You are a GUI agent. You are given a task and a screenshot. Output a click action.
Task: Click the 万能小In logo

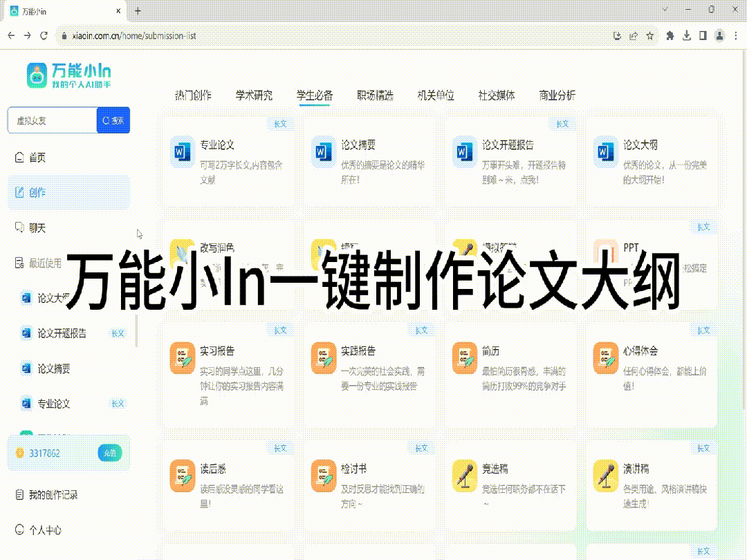(x=68, y=75)
